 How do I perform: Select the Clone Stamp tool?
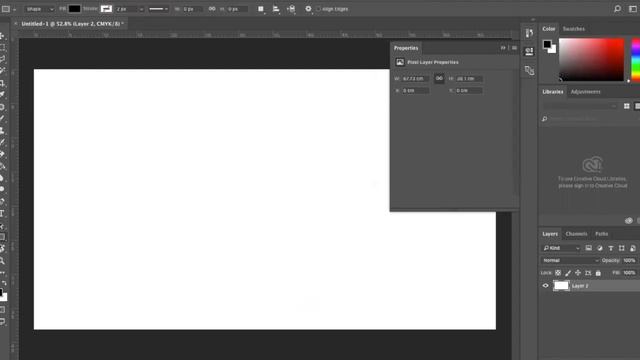click(x=2, y=130)
